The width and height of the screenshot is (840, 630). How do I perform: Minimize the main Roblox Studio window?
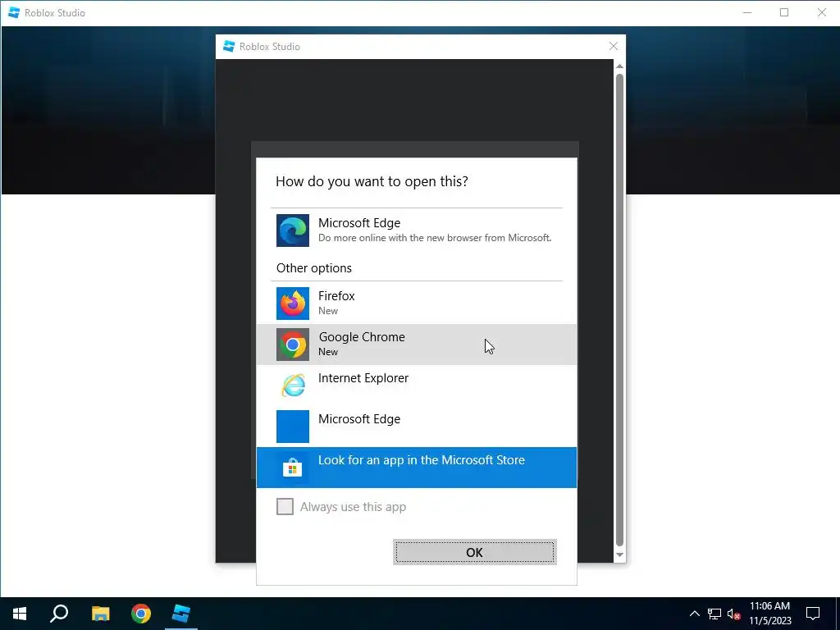[747, 12]
